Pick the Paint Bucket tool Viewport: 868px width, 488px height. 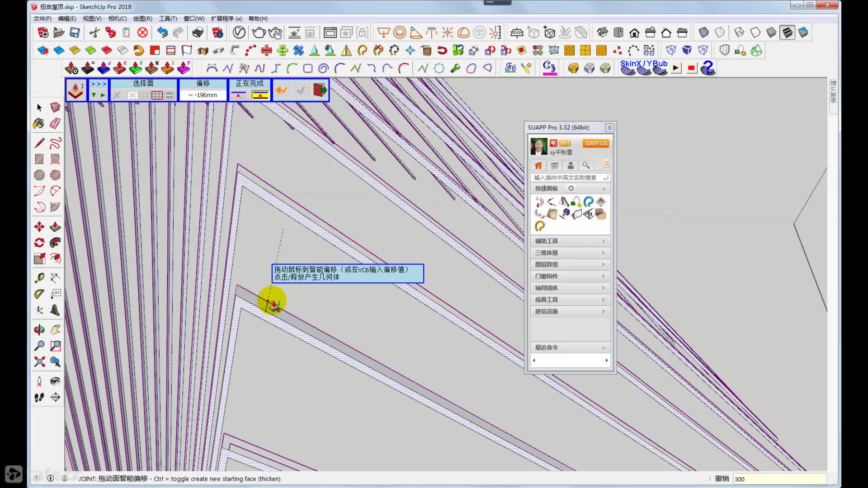pyautogui.click(x=39, y=123)
